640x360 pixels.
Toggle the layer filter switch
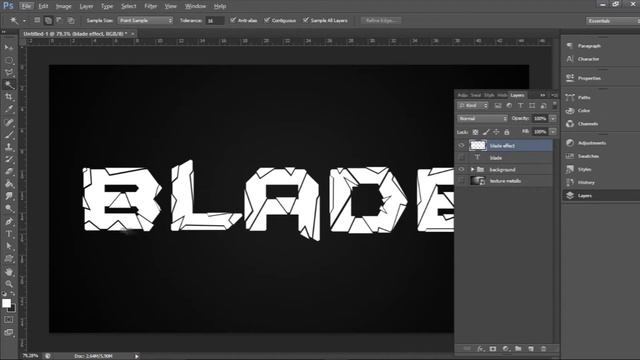coord(554,105)
